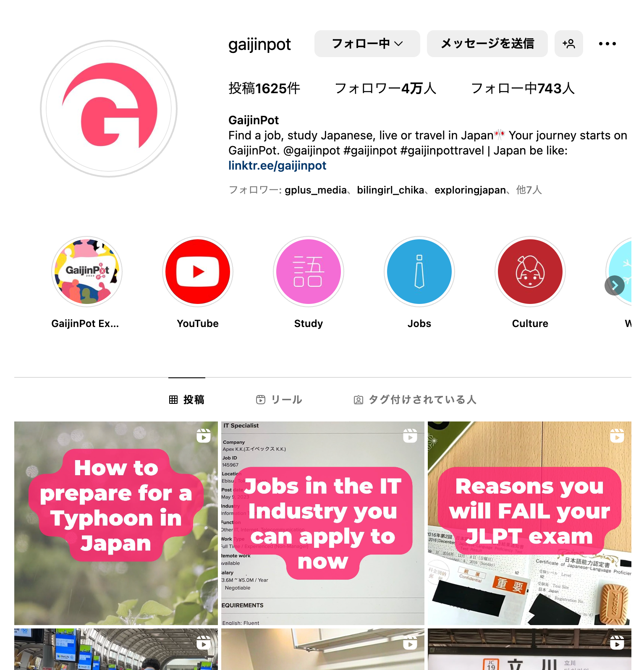Viewport: 644px width, 670px height.
Task: Switch to the リール tab
Action: point(279,400)
